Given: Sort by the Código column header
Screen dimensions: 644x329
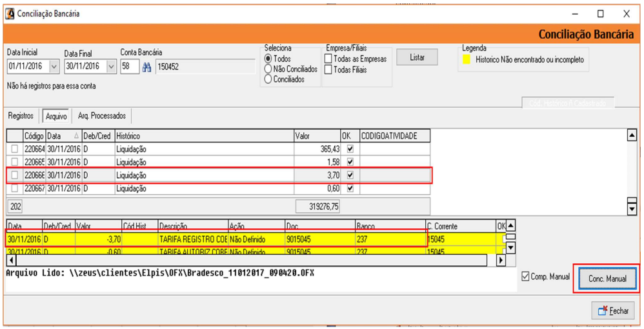Looking at the screenshot, I should [34, 136].
